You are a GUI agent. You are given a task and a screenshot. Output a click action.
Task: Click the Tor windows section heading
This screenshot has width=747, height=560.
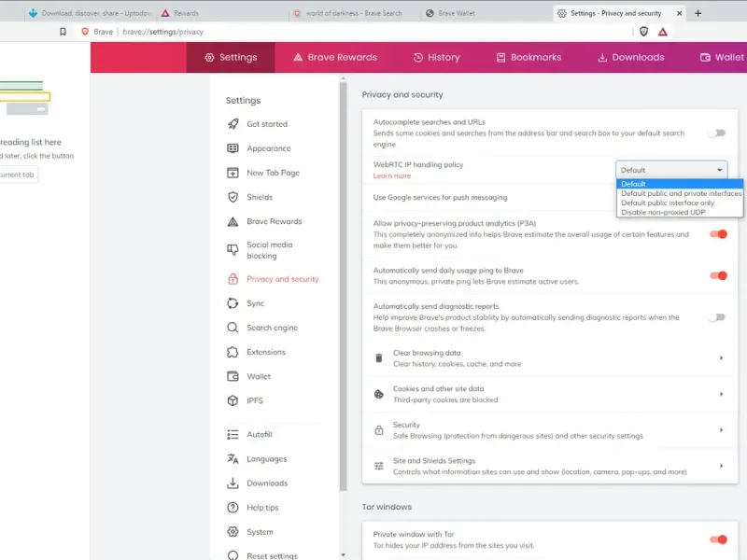click(x=387, y=507)
